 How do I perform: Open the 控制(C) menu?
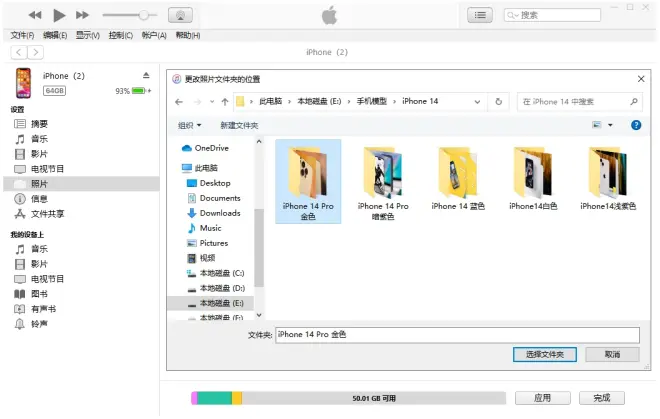121,36
